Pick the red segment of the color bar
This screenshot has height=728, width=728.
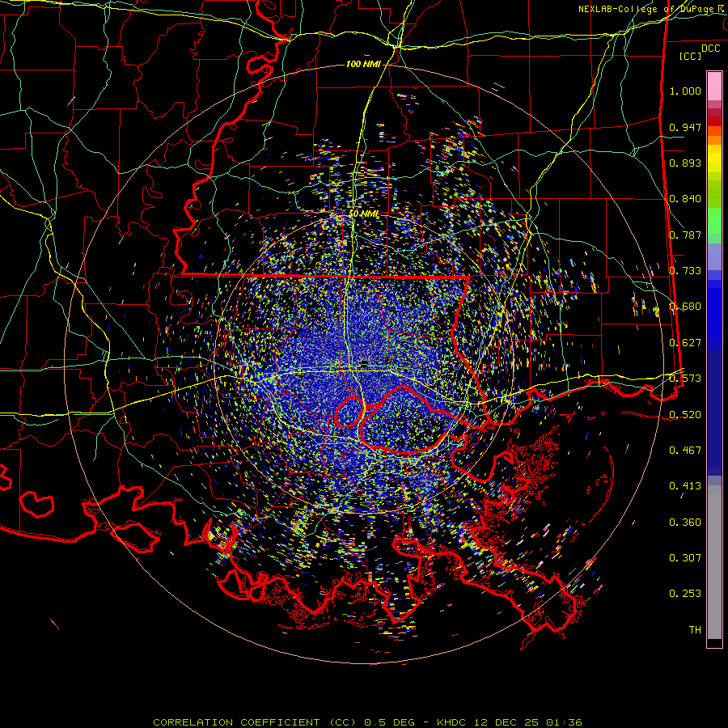(714, 121)
